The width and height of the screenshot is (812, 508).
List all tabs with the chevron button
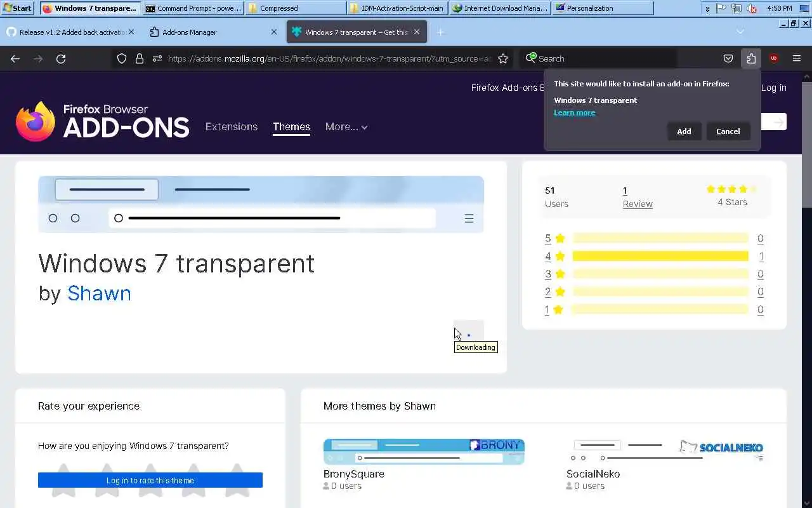pos(740,31)
